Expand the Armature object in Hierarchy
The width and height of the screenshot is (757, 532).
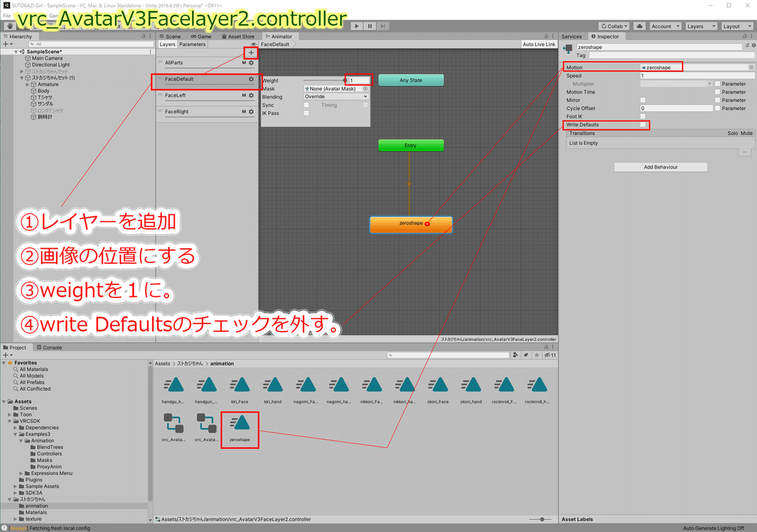click(28, 84)
